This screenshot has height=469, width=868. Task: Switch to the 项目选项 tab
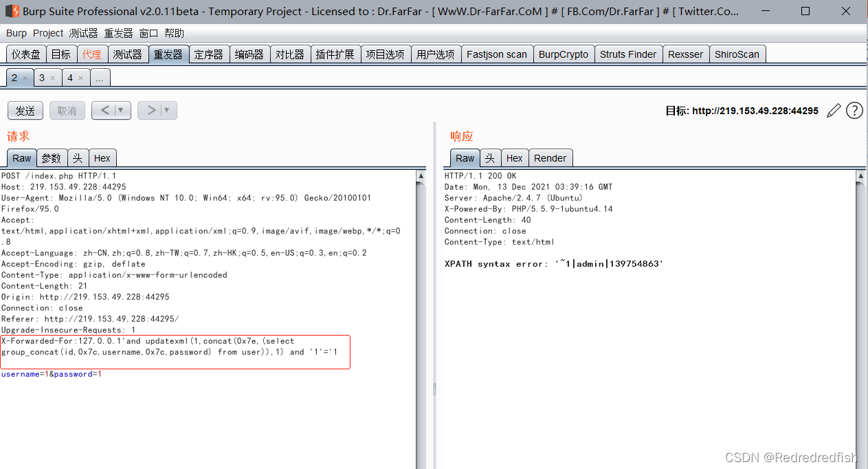tap(385, 54)
